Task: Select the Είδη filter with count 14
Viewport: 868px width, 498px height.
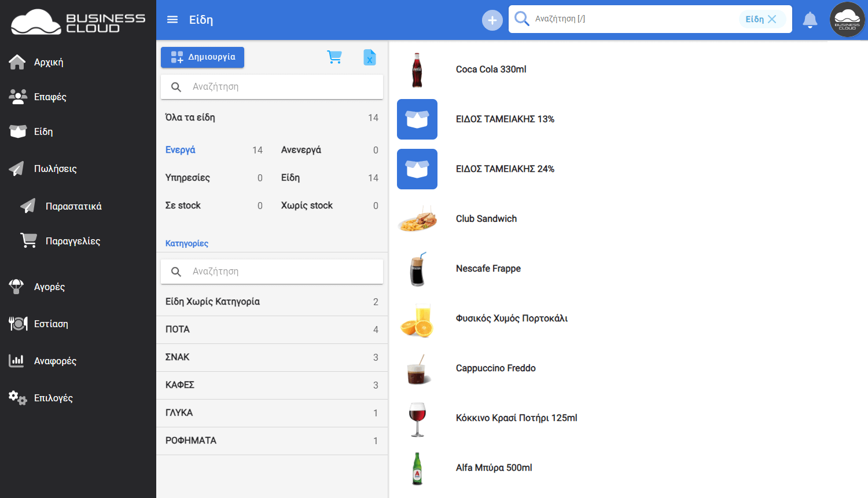Action: tap(330, 178)
